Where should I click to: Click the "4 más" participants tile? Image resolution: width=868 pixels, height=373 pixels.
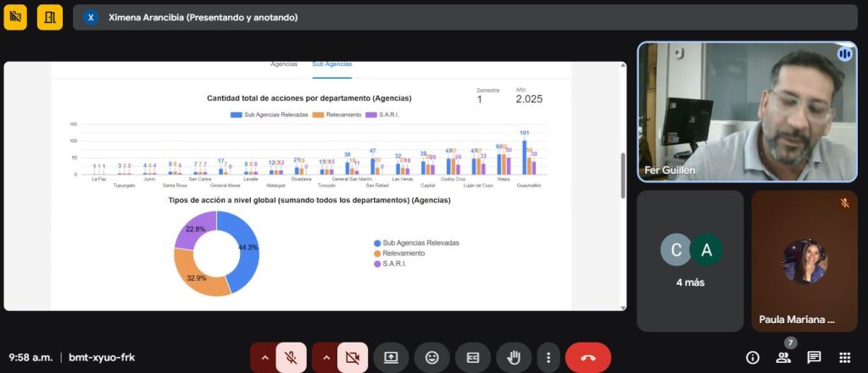(690, 259)
